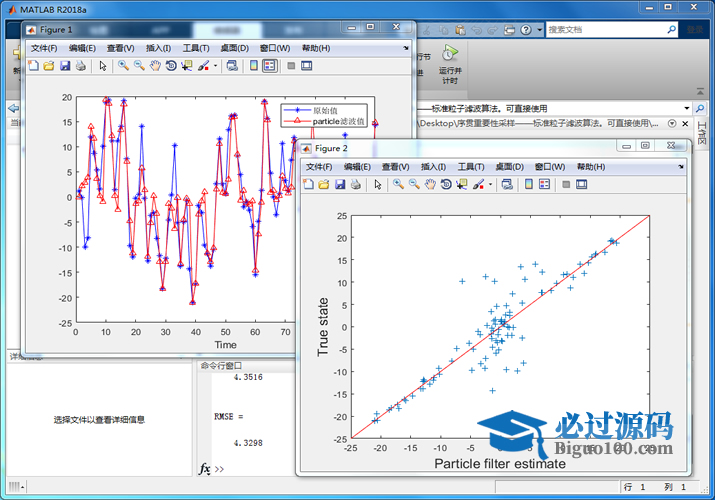
Task: Open 编辑(E) menu in Figure 1
Action: pyautogui.click(x=82, y=48)
